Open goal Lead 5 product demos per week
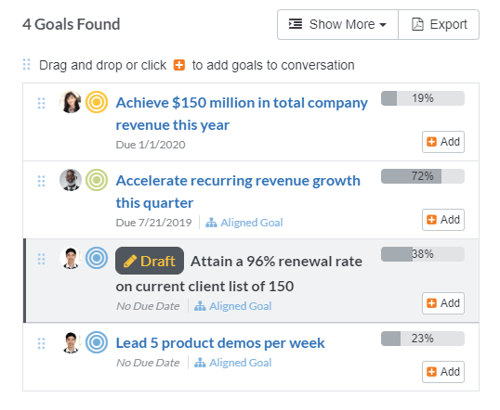This screenshot has height=410, width=500. point(220,343)
